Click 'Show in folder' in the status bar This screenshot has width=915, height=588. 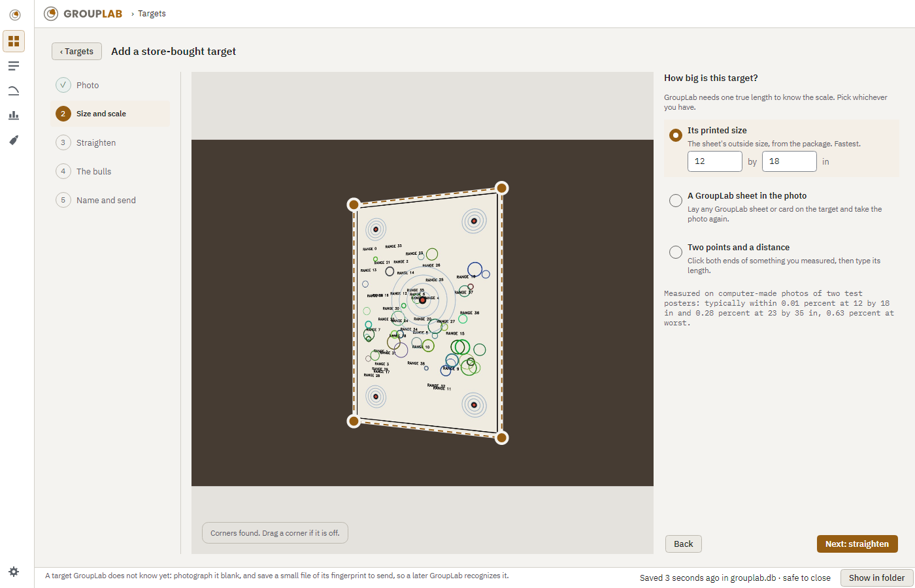(x=876, y=578)
